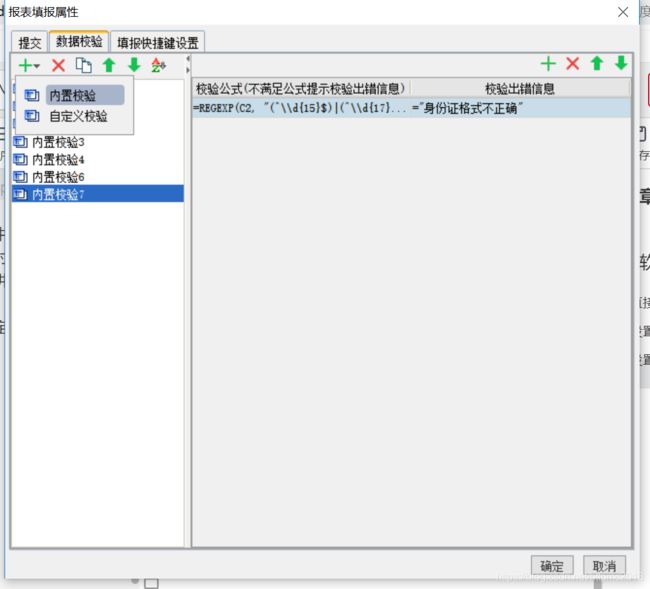Click the icon beside 内置校验6
Screen dimensions: 650x589
[20, 177]
